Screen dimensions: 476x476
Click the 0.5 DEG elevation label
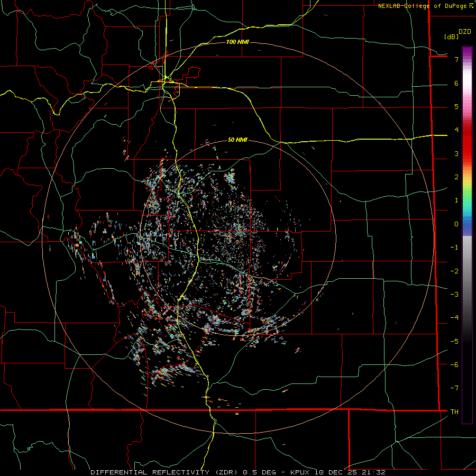point(259,472)
